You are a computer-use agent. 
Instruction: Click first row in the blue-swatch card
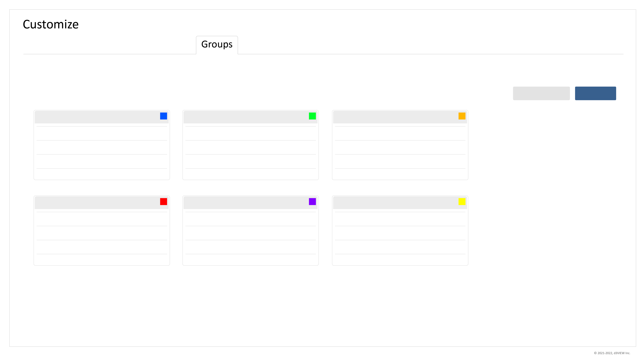coord(102,133)
